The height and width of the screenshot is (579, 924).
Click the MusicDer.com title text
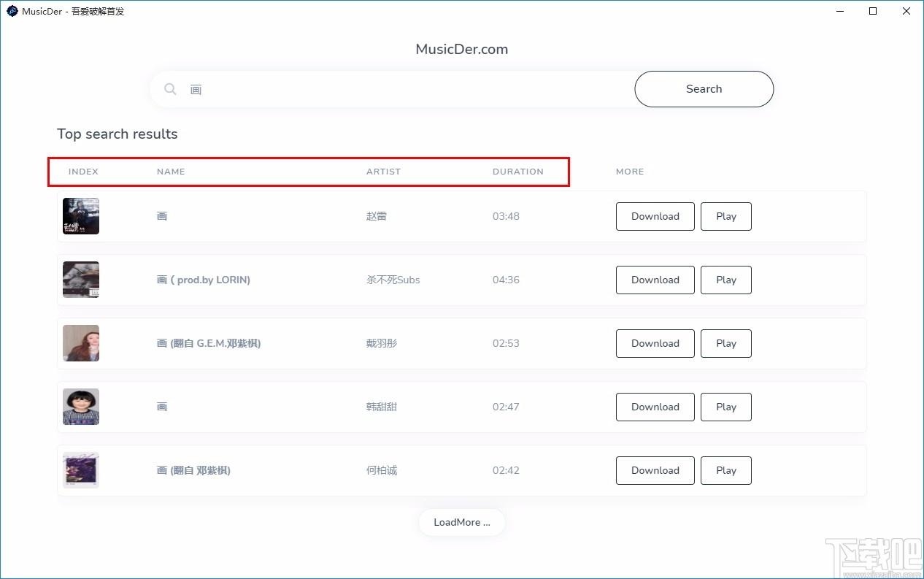click(461, 49)
